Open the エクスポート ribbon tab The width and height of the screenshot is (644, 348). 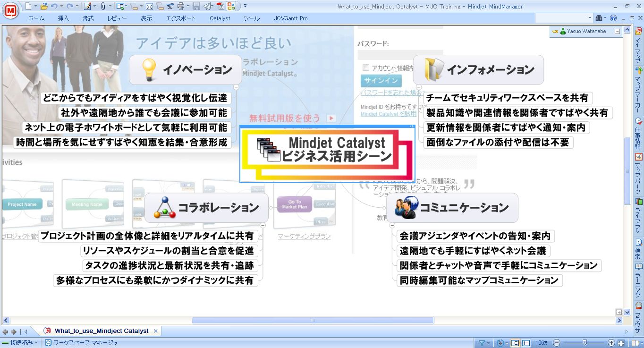click(181, 18)
